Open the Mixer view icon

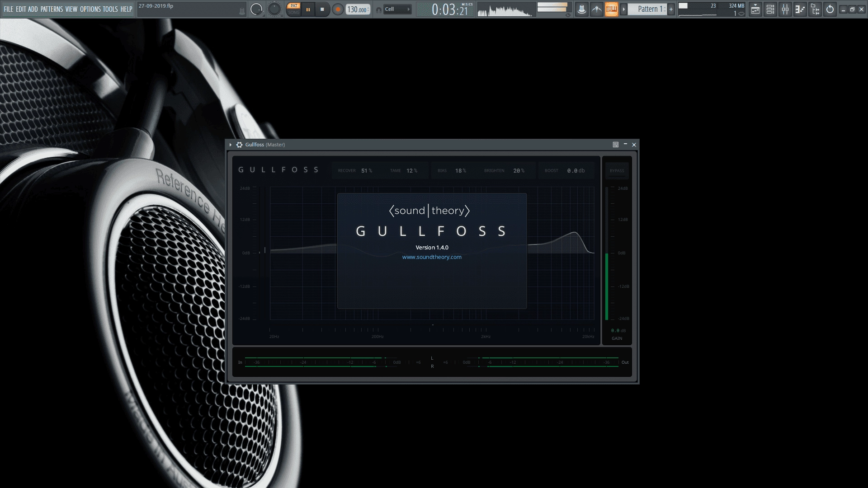click(x=785, y=9)
